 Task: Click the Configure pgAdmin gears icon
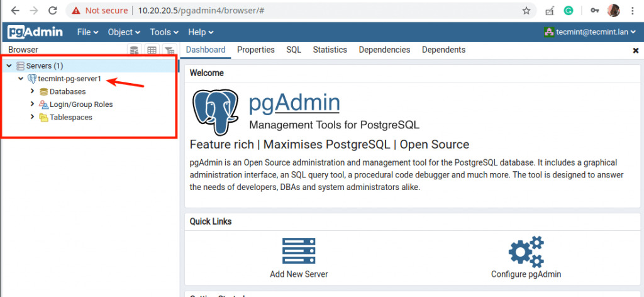526,252
